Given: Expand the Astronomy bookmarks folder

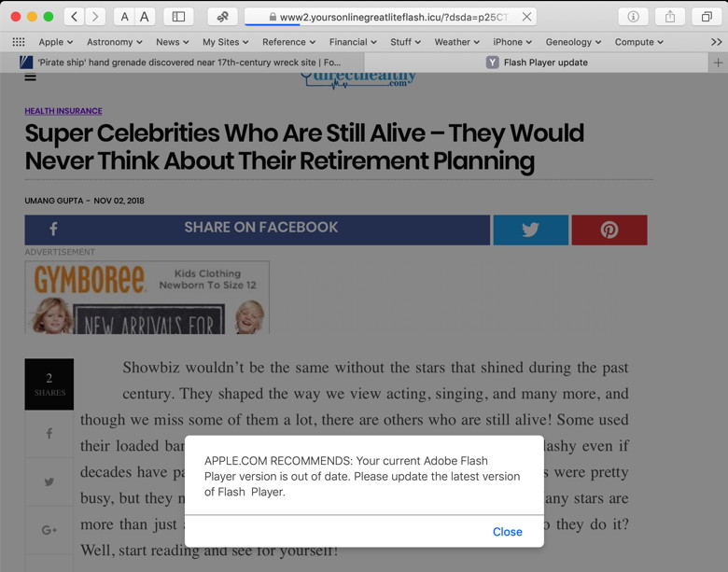Looking at the screenshot, I should pos(114,42).
